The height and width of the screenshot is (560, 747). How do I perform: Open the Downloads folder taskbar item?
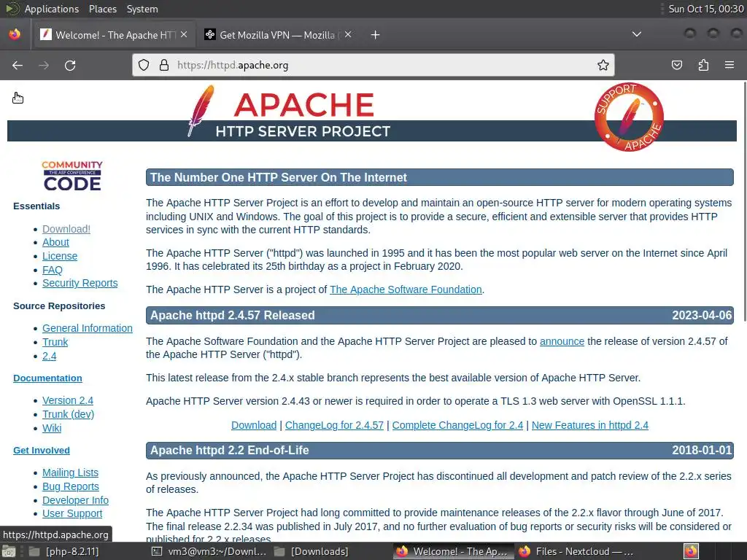click(312, 551)
